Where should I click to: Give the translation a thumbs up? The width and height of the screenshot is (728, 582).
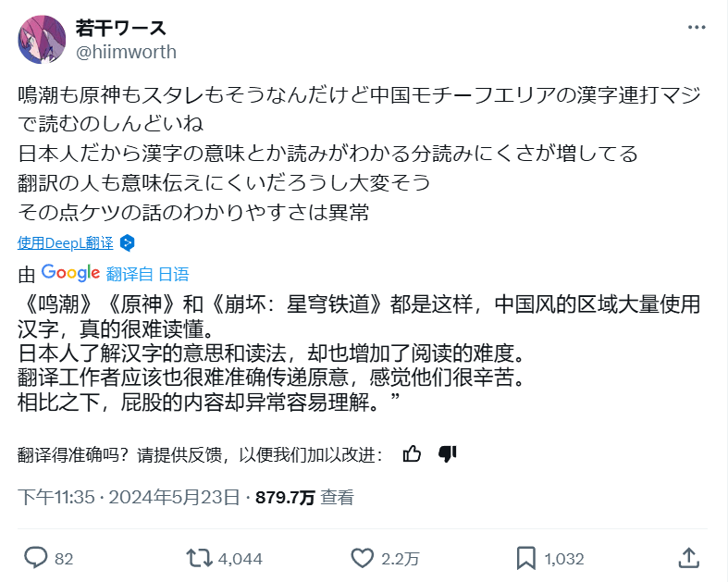click(413, 453)
